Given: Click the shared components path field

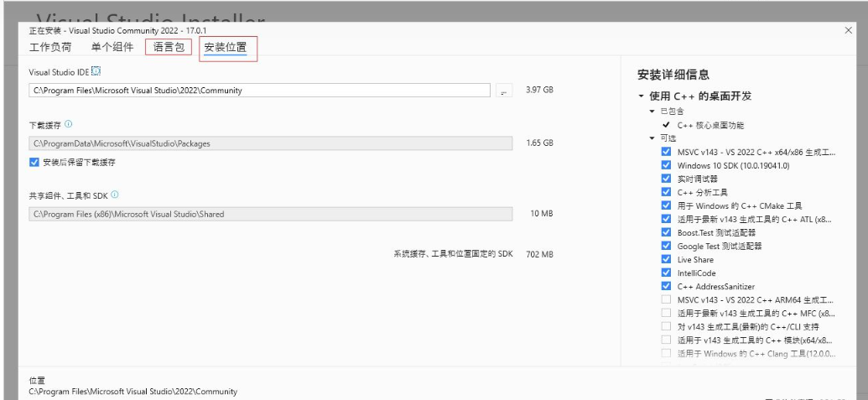Looking at the screenshot, I should 271,214.
